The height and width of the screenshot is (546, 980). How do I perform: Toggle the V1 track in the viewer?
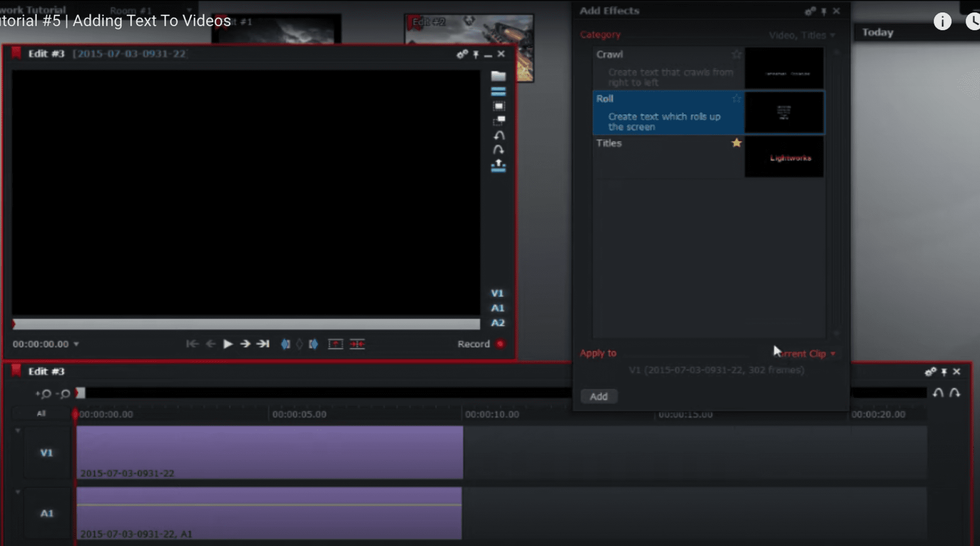(x=497, y=293)
